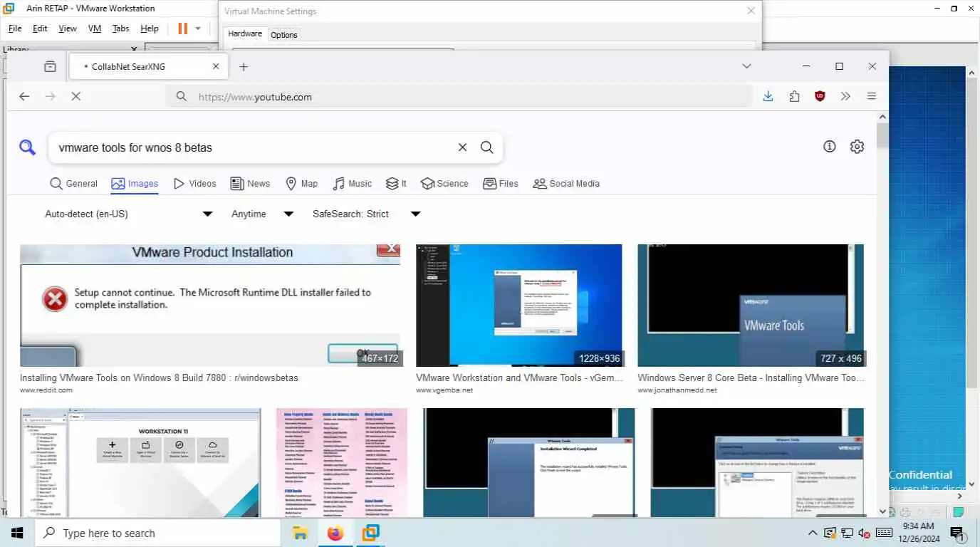Image resolution: width=980 pixels, height=547 pixels.
Task: Click VMware Workstation taskbar icon
Action: pos(370,533)
